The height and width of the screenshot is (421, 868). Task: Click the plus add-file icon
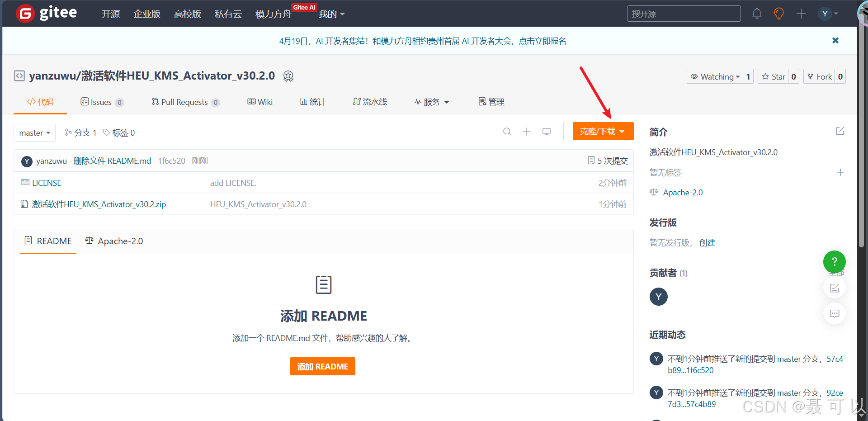point(527,132)
